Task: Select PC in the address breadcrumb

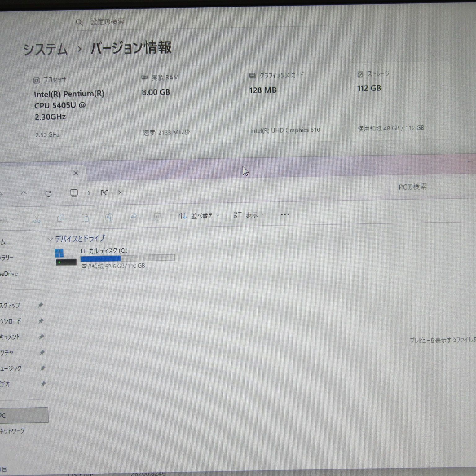Action: [x=104, y=193]
